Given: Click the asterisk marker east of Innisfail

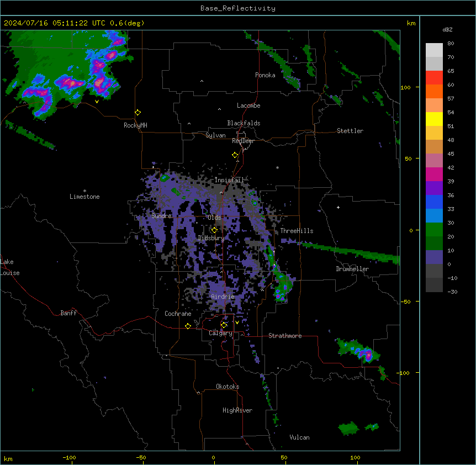Looking at the screenshot, I should [x=277, y=167].
